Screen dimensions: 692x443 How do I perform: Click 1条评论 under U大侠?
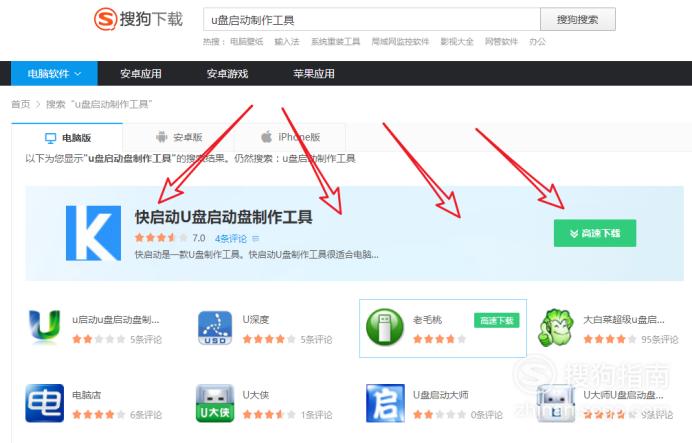coord(316,415)
